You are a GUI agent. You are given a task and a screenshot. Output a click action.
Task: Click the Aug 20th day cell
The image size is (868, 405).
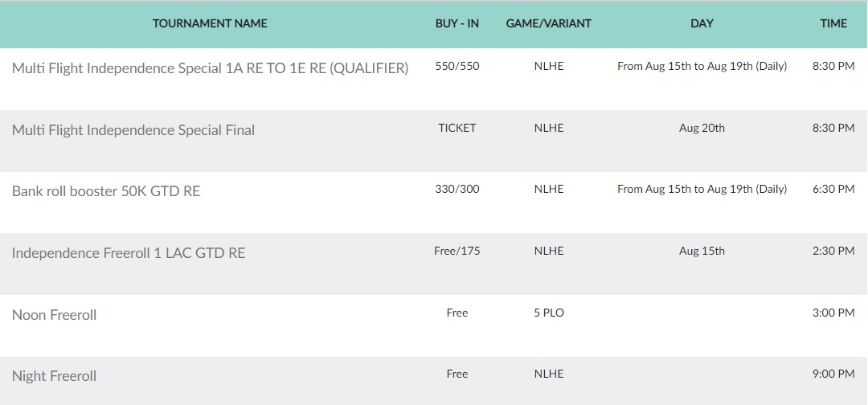point(702,129)
